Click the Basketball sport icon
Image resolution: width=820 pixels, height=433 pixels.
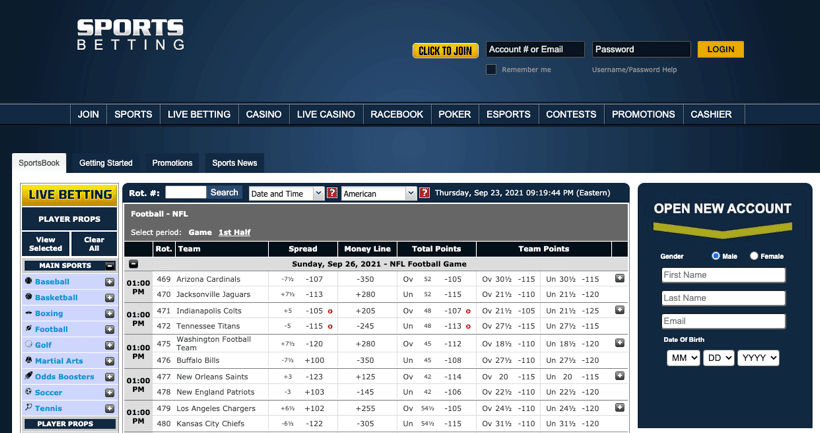coord(29,297)
